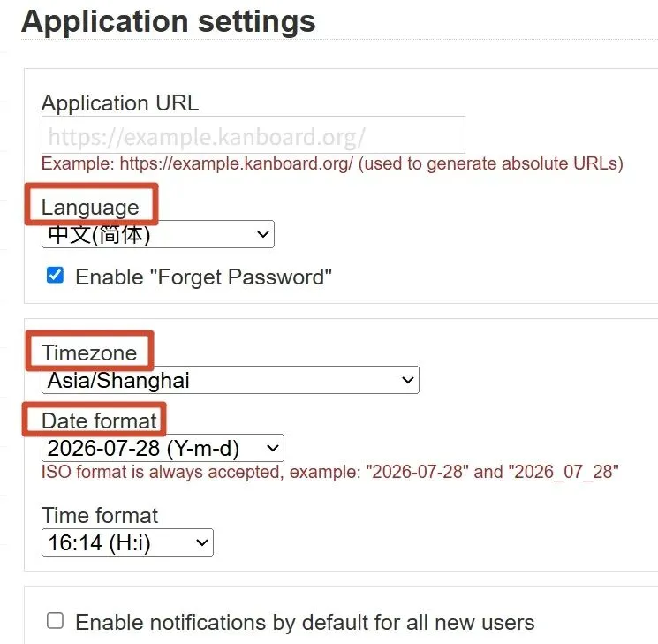Enable notifications by default for all new users checkbox
Image resolution: width=658 pixels, height=644 pixels.
point(55,621)
